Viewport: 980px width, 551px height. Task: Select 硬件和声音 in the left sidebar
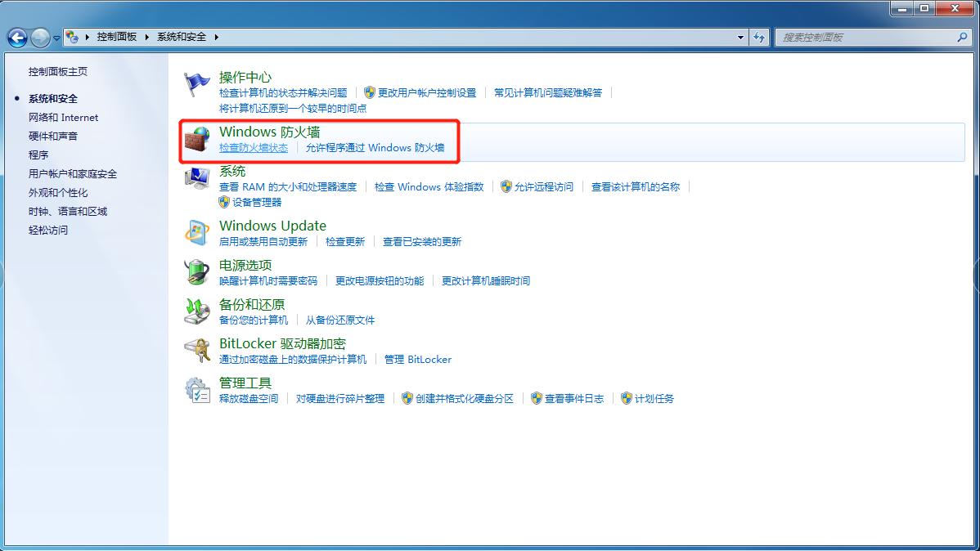click(53, 136)
